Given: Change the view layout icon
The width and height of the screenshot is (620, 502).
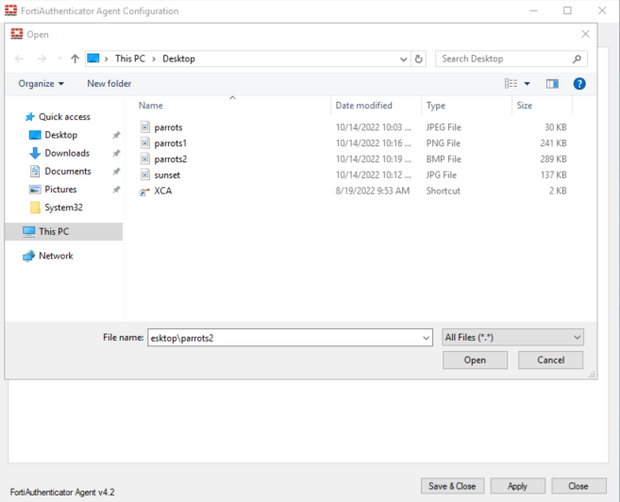Looking at the screenshot, I should (511, 83).
